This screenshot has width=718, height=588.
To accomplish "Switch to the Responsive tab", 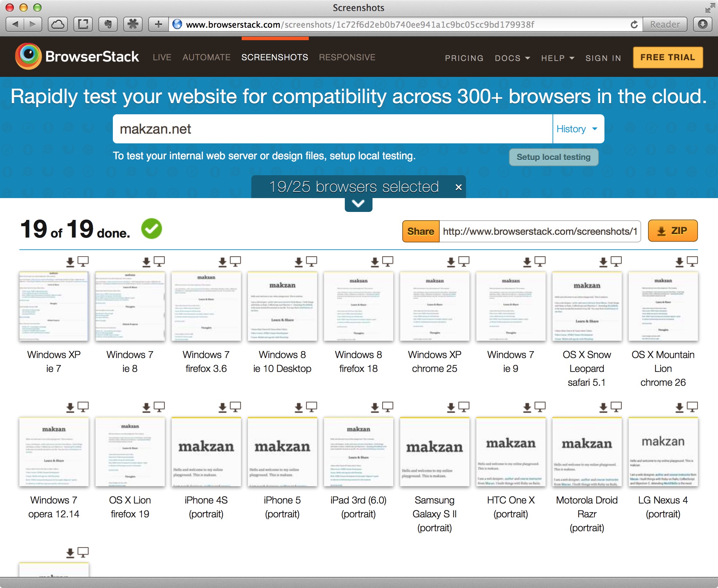I will [x=347, y=57].
